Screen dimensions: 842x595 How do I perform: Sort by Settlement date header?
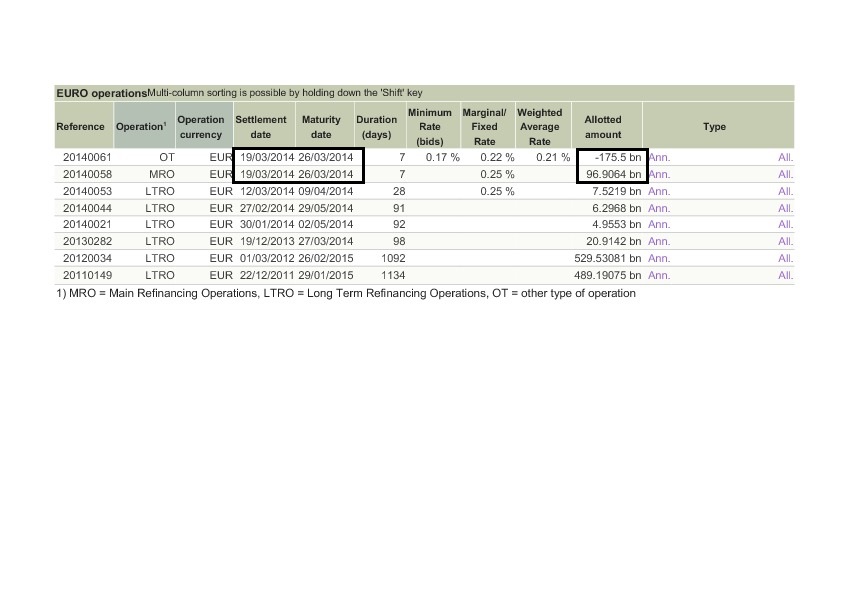(x=264, y=126)
